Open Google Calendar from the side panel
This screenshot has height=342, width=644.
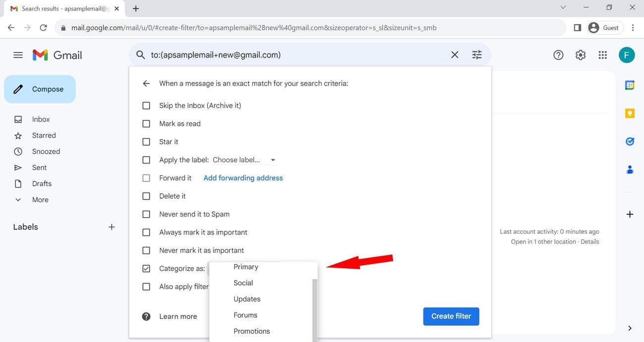(x=629, y=85)
